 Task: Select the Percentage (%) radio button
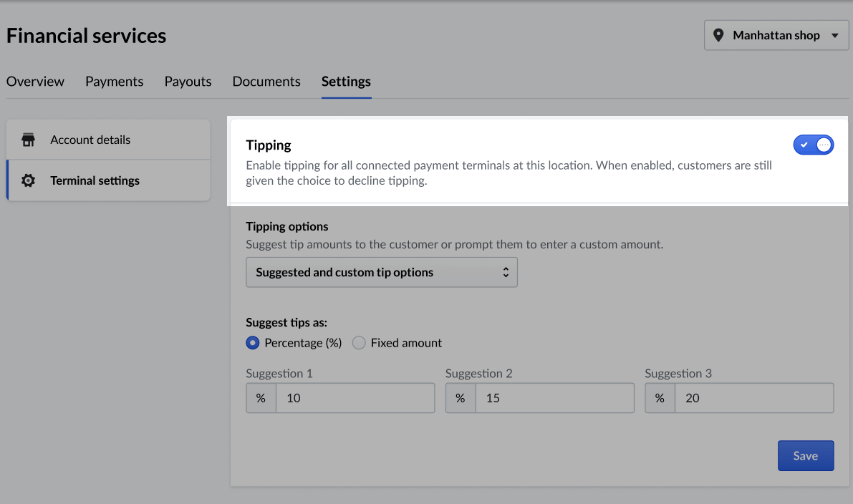tap(252, 343)
